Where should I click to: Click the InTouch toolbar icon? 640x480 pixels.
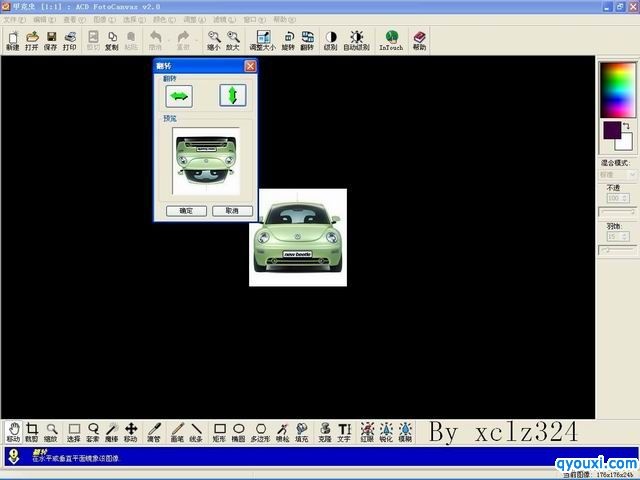[391, 40]
